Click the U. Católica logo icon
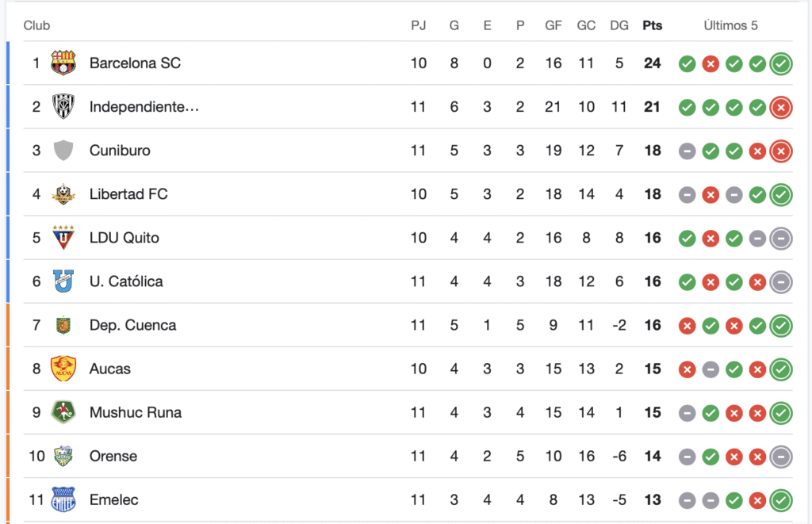 coord(63,281)
